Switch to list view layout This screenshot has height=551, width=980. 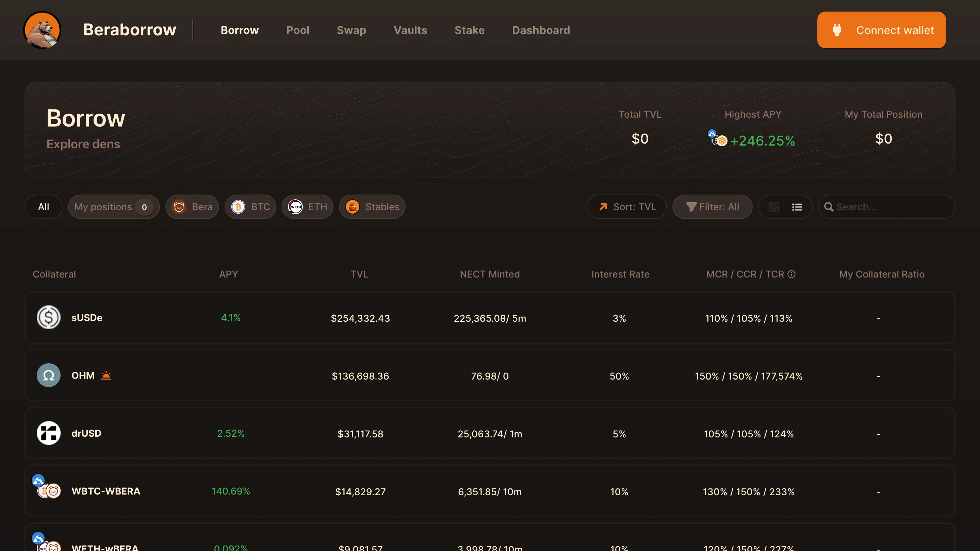(x=797, y=207)
